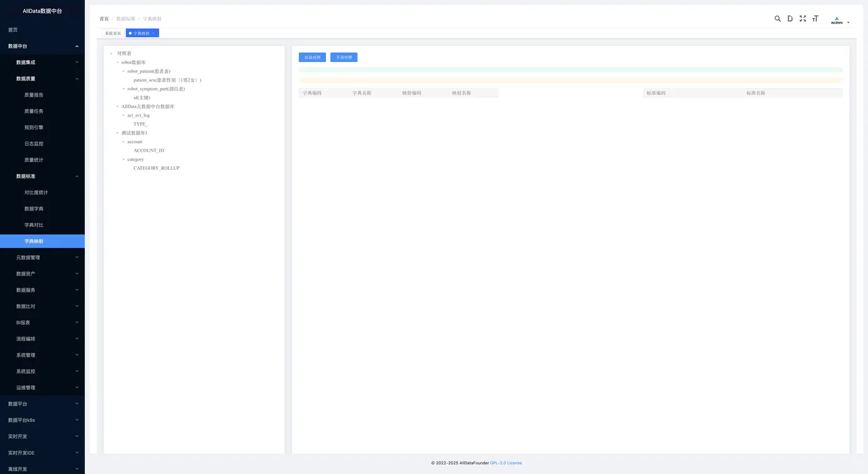Viewport: 868px width, 474px height.
Task: Select tree leaf CATEGORY_ROLLUP
Action: (x=156, y=168)
